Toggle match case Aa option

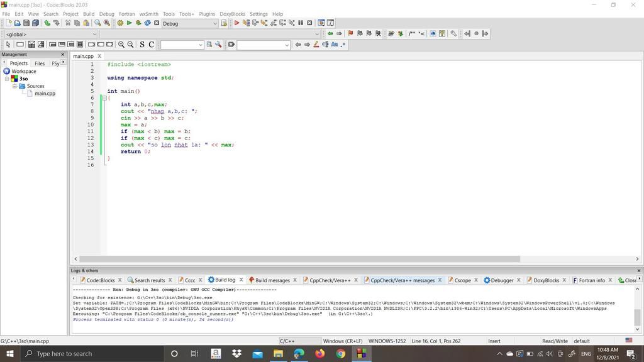point(335,45)
